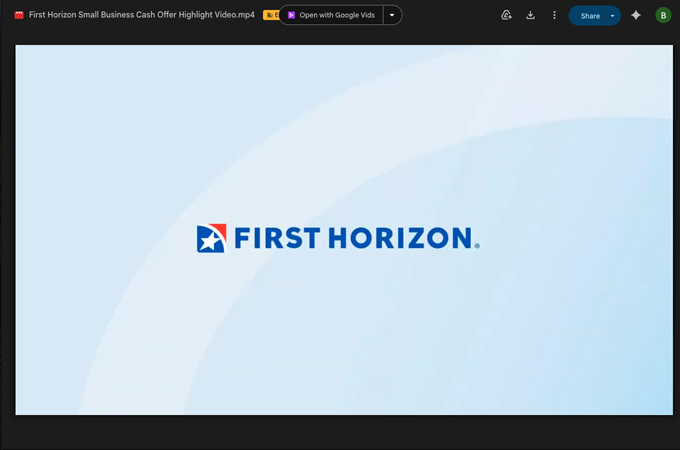Download the video file
680x450 pixels.
pyautogui.click(x=530, y=15)
